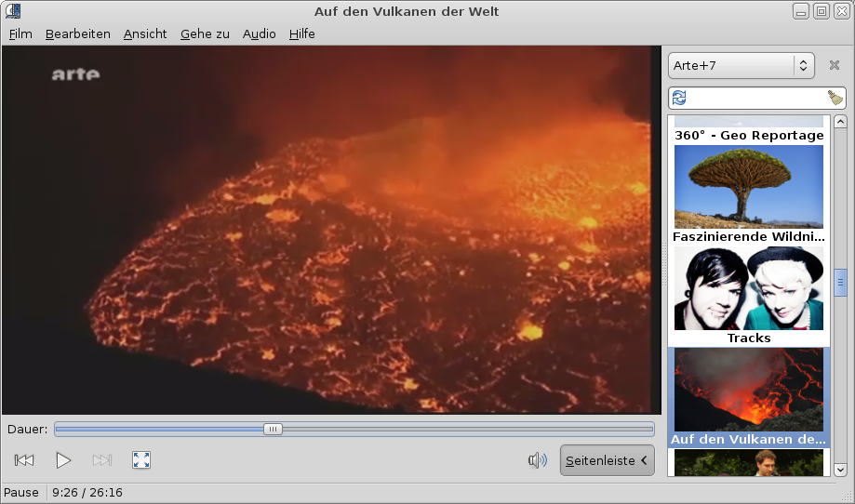
Task: Select the Auf den Vulkanen thumbnail
Action: tap(749, 390)
